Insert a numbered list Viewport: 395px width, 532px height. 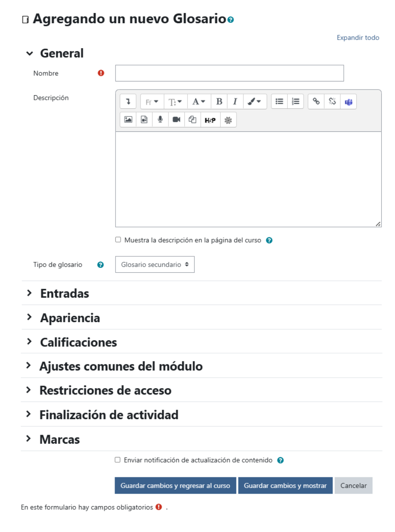tap(295, 102)
